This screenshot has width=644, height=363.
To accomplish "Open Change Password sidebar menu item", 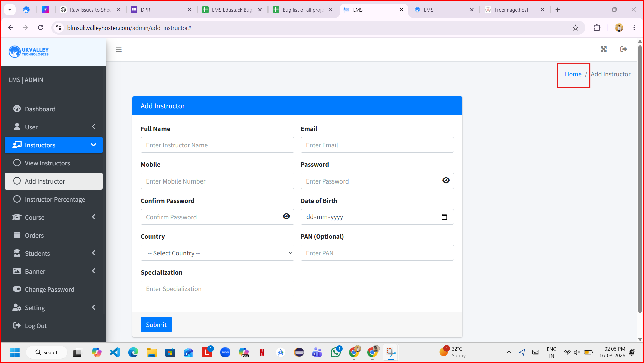I will pos(49,289).
